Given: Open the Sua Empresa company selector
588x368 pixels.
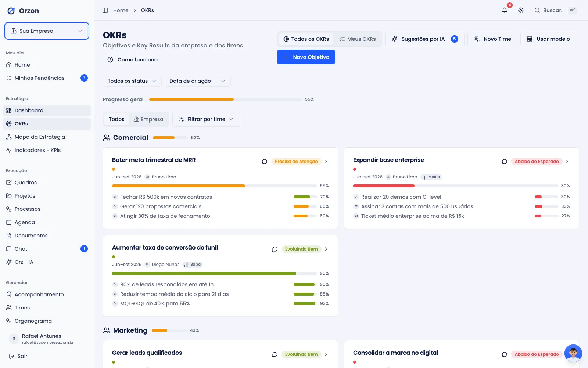Looking at the screenshot, I should tap(47, 31).
